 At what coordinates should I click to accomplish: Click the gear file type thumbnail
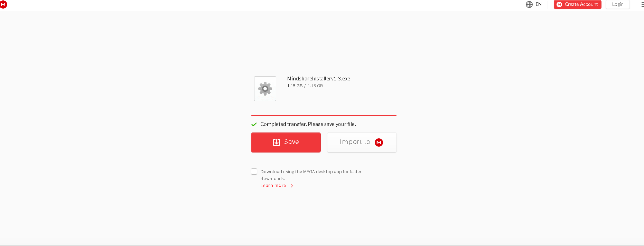[x=265, y=89]
